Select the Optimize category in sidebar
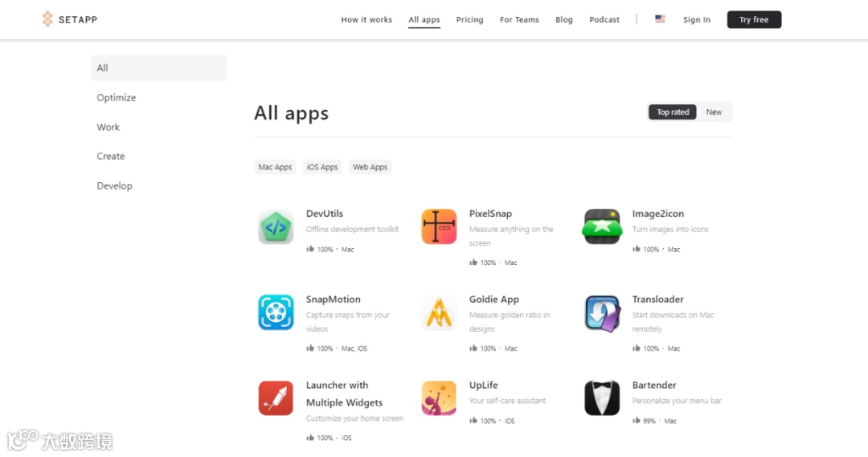Image resolution: width=868 pixels, height=457 pixels. click(x=117, y=97)
